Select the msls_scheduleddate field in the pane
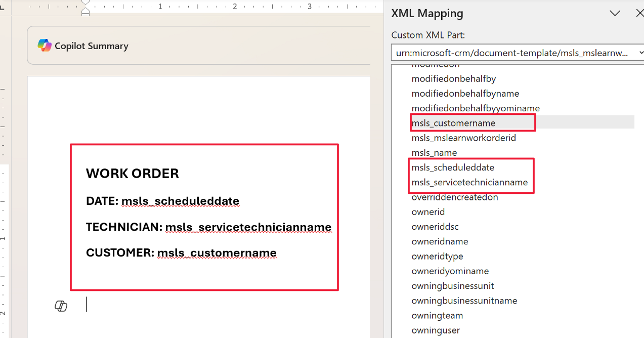The height and width of the screenshot is (338, 644). (453, 167)
